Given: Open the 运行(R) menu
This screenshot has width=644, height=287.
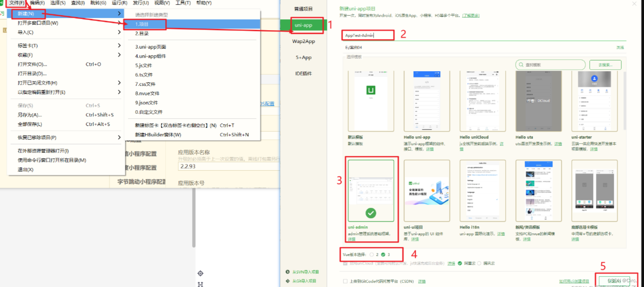Looking at the screenshot, I should click(x=119, y=3).
